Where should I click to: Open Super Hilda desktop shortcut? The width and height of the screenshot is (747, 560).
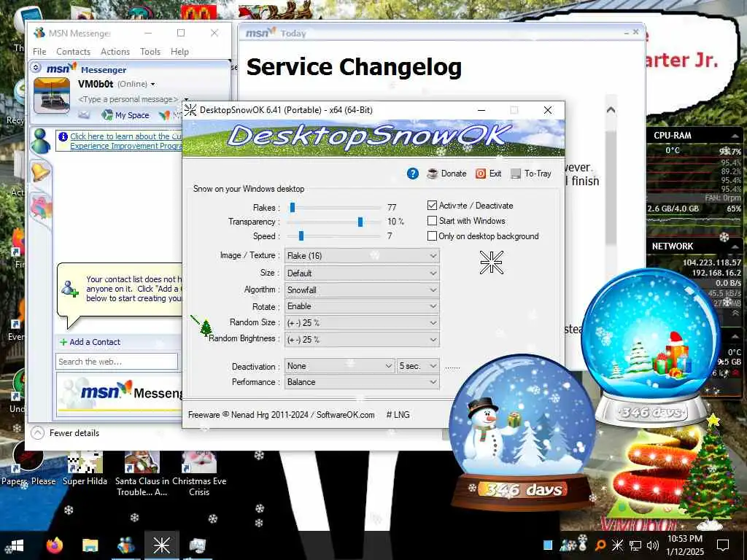click(x=85, y=469)
